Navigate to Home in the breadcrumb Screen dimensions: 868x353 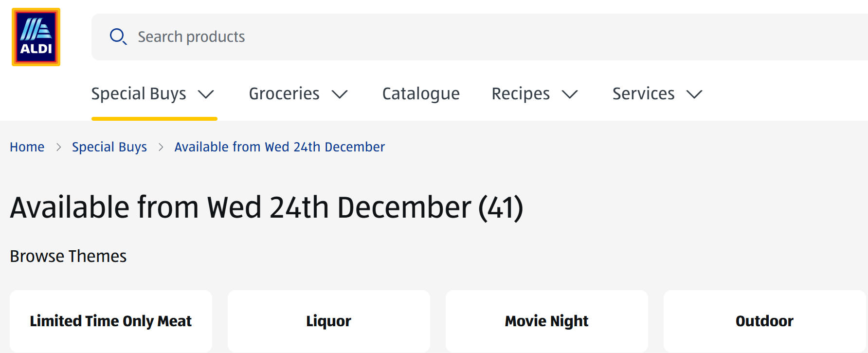(x=27, y=147)
